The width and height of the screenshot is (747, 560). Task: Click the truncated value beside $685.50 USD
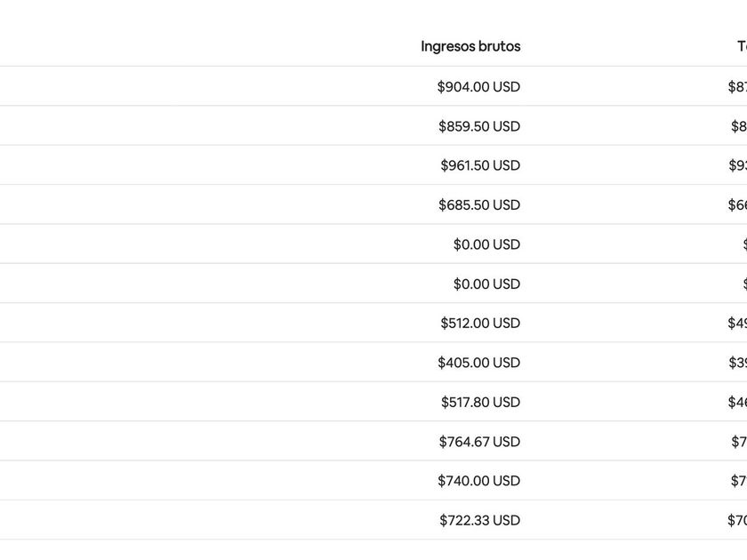(737, 205)
